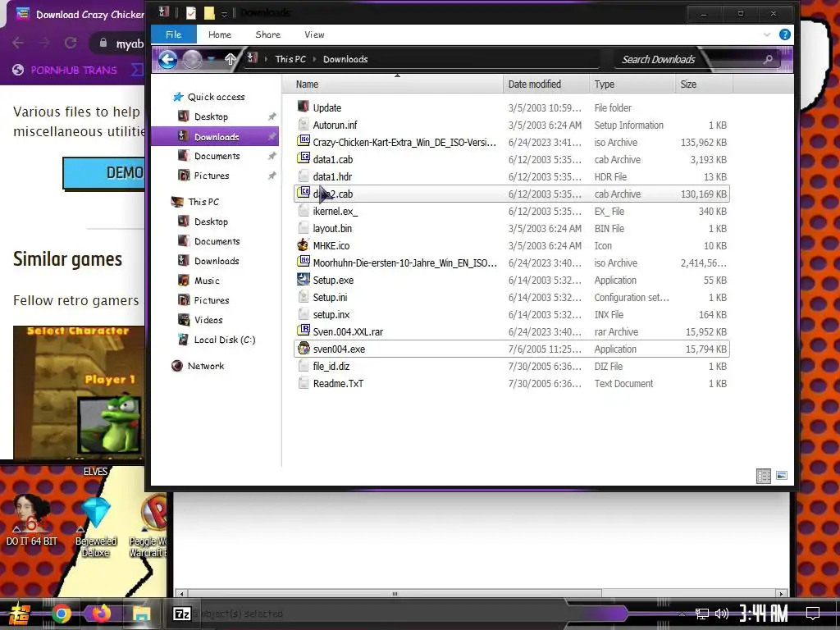Open the View ribbon tab
This screenshot has height=630, width=840.
(x=314, y=34)
